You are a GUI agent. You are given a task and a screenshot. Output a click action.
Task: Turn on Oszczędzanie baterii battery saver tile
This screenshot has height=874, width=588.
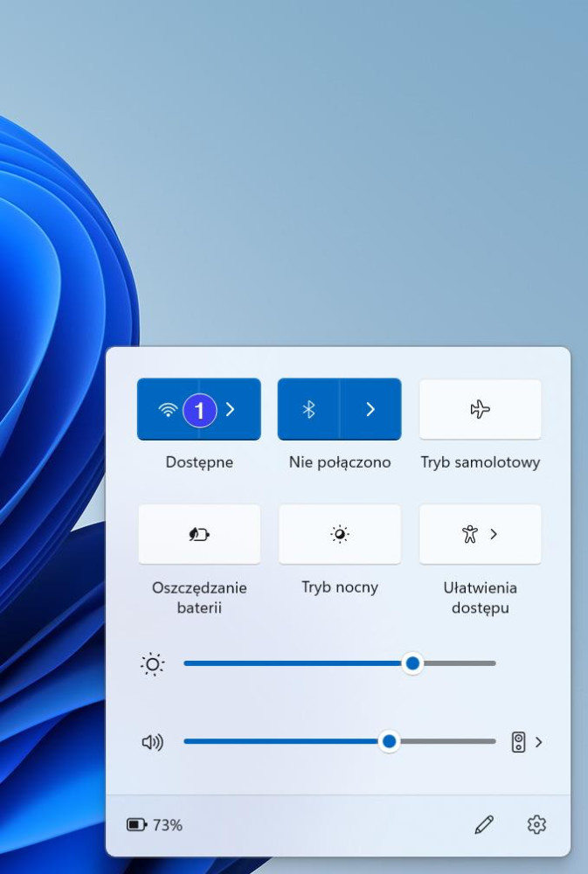tap(199, 534)
